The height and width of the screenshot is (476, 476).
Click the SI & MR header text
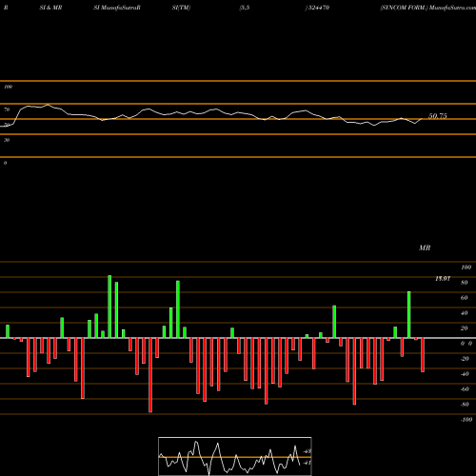click(50, 8)
